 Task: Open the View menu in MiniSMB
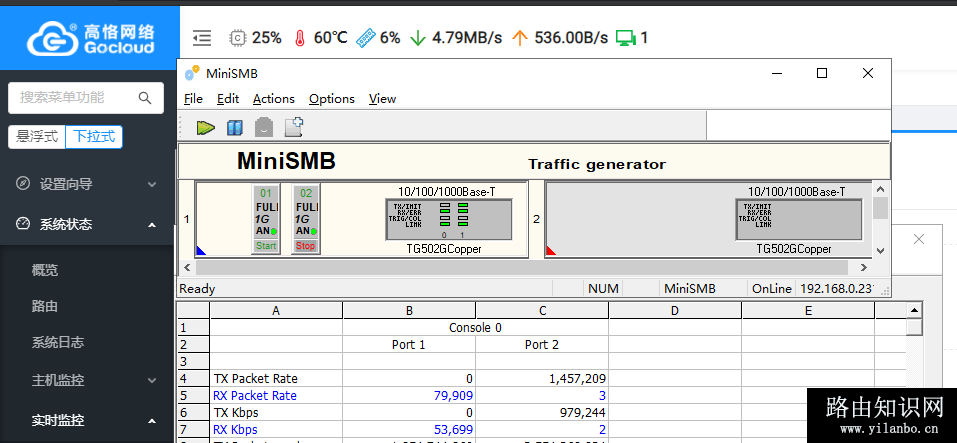pyautogui.click(x=382, y=99)
